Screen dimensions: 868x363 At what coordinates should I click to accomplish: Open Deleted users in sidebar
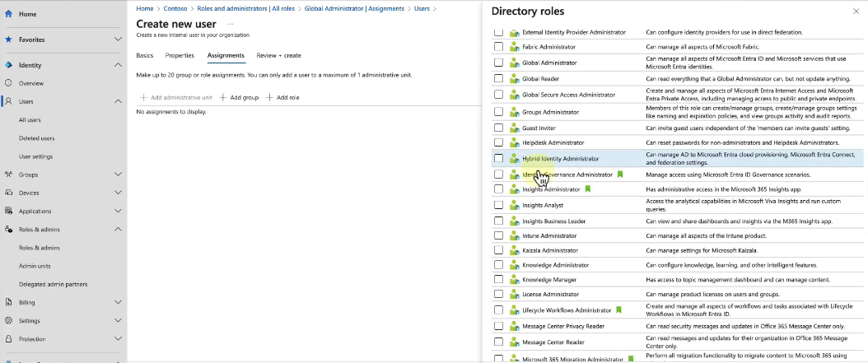(36, 137)
